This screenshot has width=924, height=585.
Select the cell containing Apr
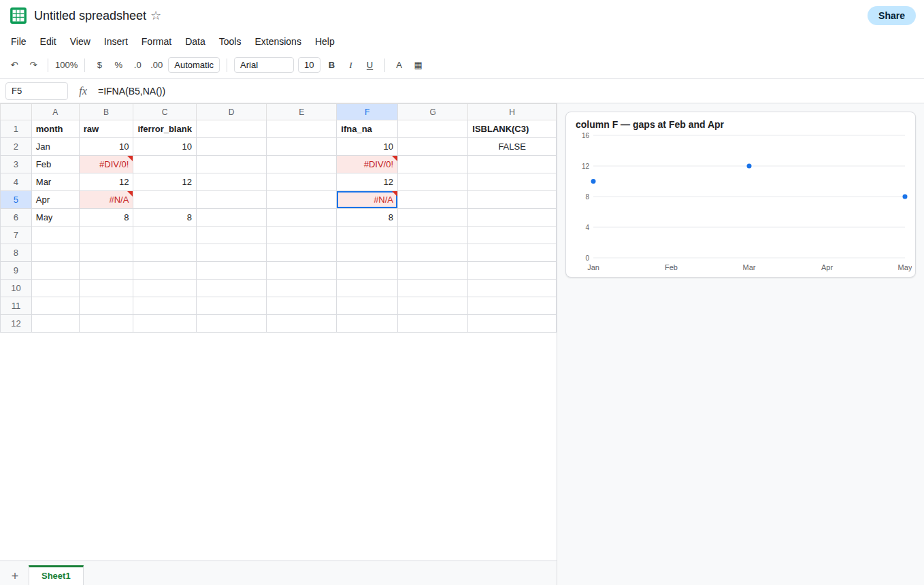56,200
